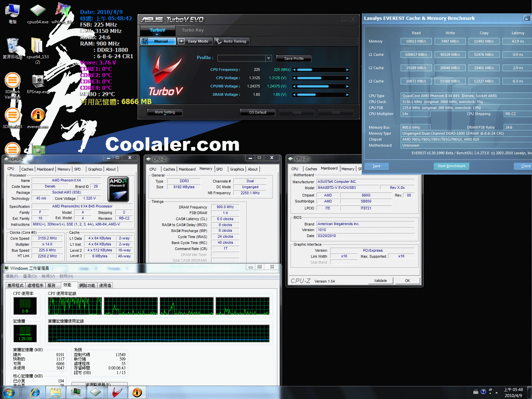Increase DRAM Voltage with right arrow
The image size is (532, 399).
coord(347,95)
